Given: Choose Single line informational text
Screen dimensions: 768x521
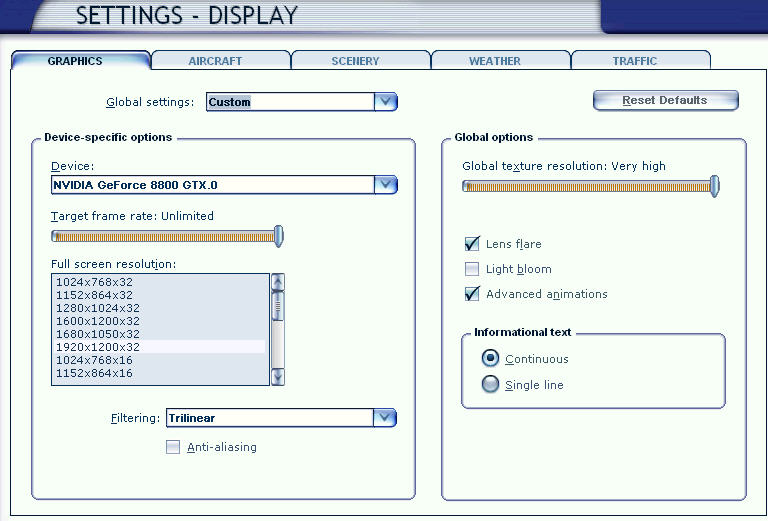Looking at the screenshot, I should point(490,385).
